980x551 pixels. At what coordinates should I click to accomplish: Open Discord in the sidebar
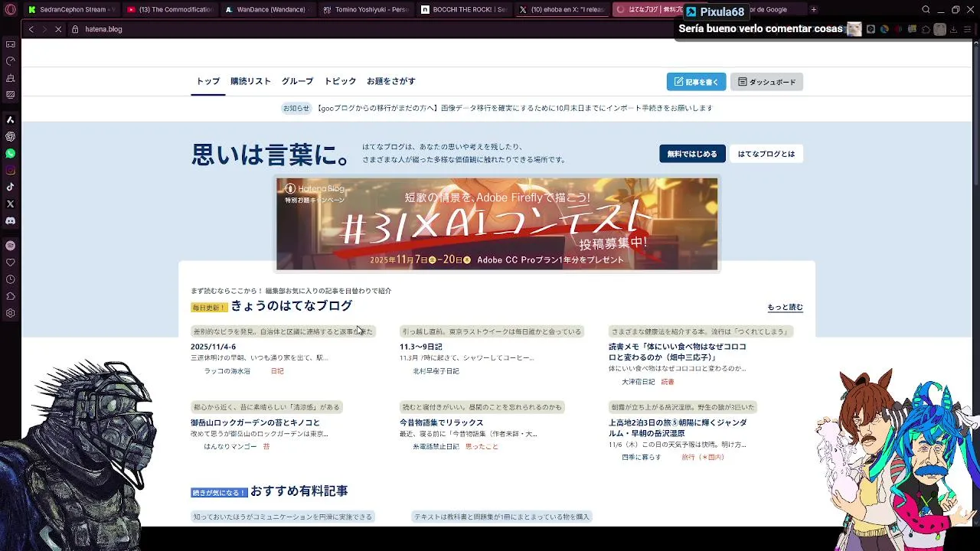[x=10, y=220]
